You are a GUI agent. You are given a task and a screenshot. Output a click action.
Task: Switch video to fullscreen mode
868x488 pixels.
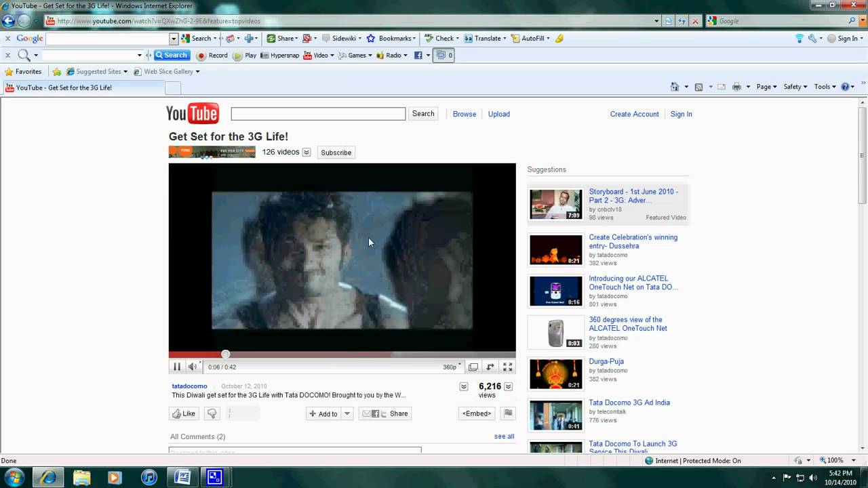[x=507, y=367]
